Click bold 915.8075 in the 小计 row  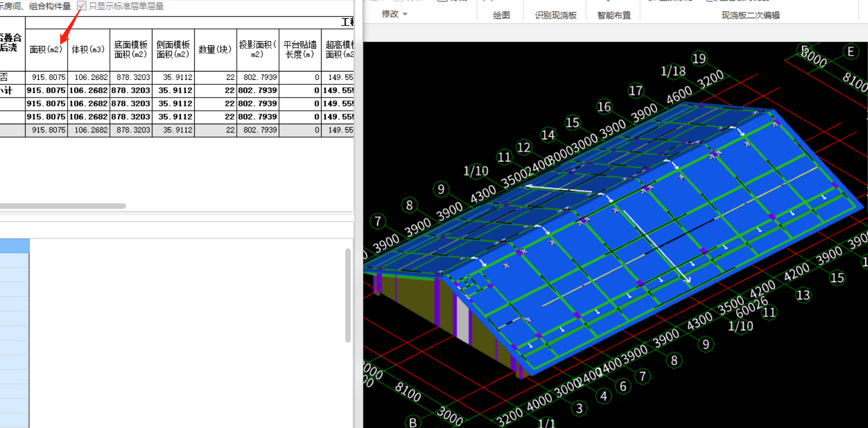(x=47, y=90)
